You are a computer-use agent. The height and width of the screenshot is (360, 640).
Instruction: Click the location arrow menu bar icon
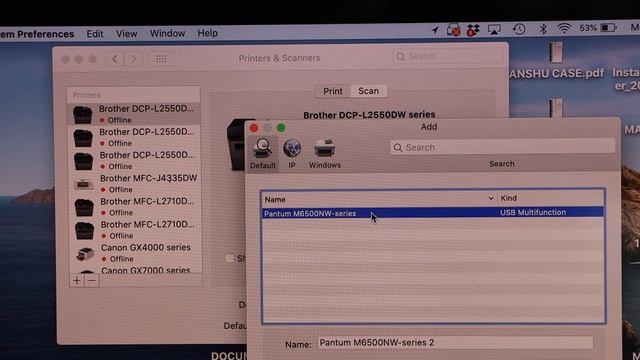coord(435,30)
